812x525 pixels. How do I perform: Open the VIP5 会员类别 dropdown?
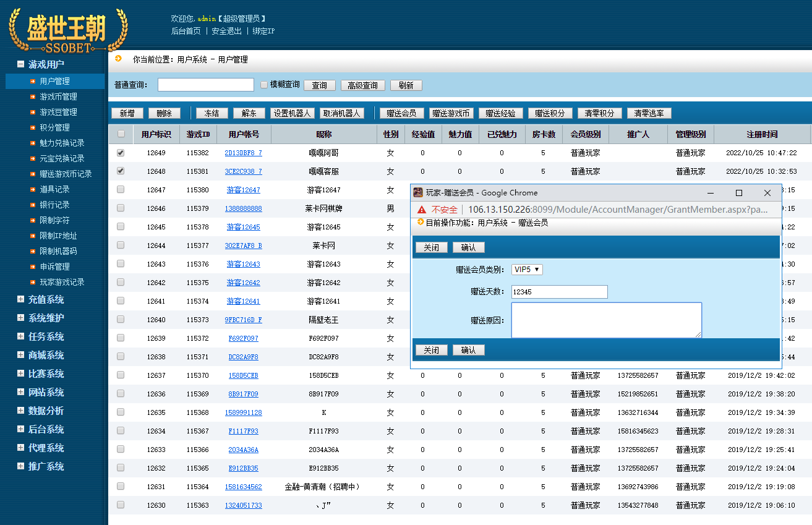526,269
